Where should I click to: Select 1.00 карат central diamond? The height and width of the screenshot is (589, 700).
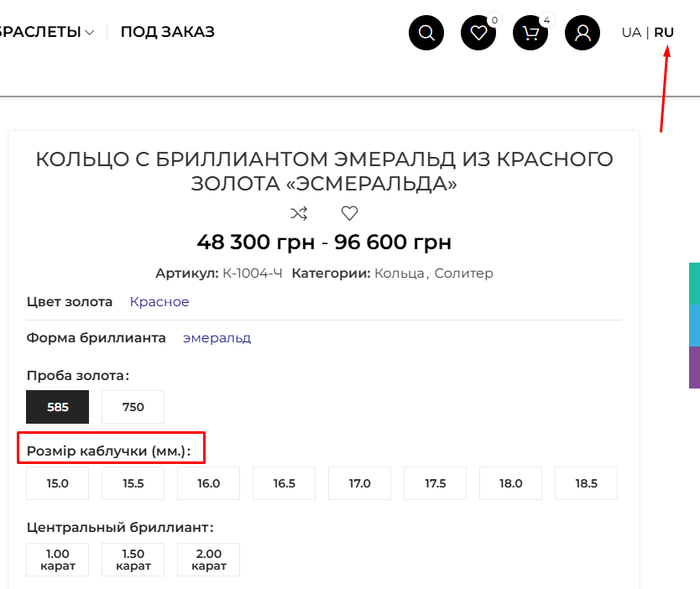tap(58, 560)
